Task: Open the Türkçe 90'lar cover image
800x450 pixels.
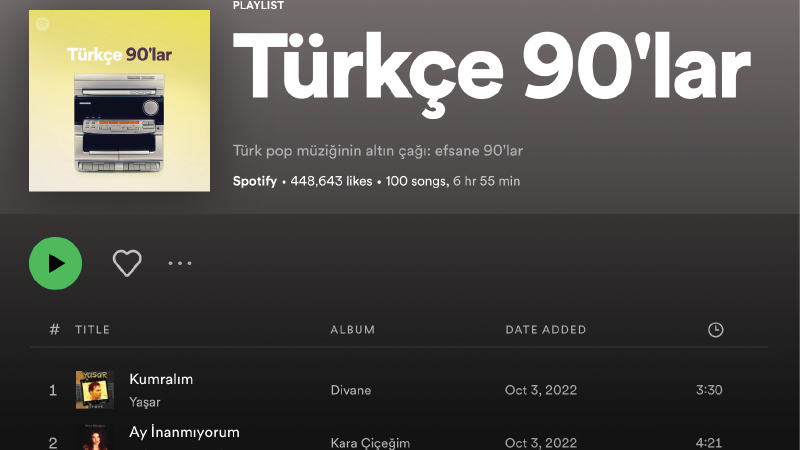Action: (x=119, y=101)
